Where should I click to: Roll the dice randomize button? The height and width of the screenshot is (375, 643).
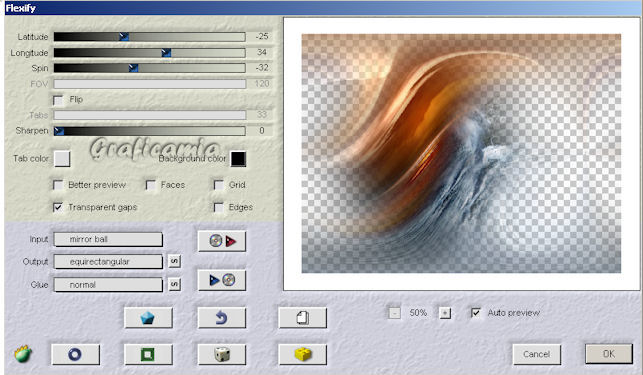pos(222,354)
